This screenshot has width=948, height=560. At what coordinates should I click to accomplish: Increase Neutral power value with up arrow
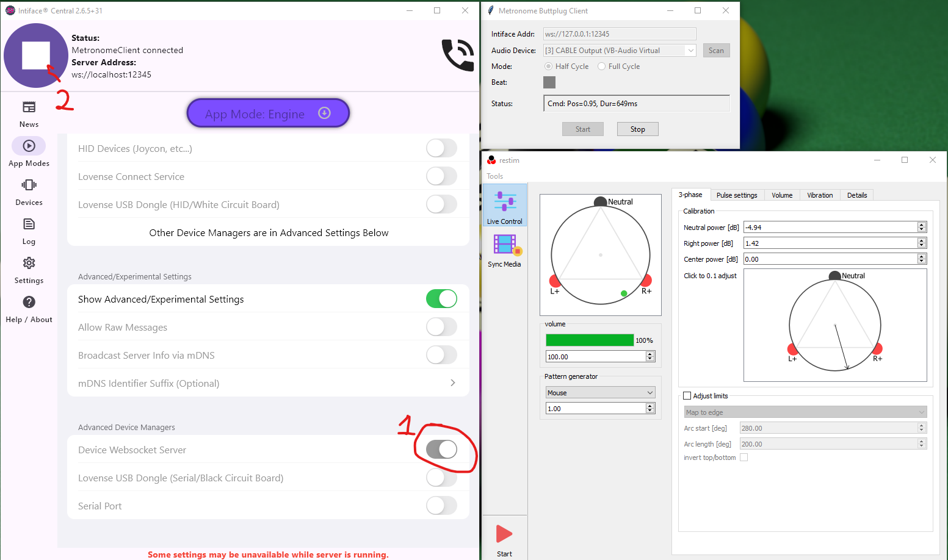pyautogui.click(x=922, y=225)
